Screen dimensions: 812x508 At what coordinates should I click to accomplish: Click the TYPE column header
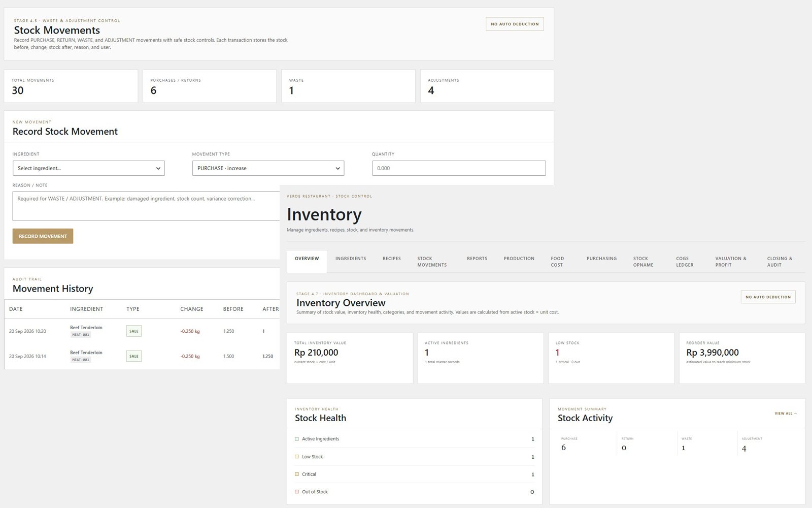coord(133,309)
